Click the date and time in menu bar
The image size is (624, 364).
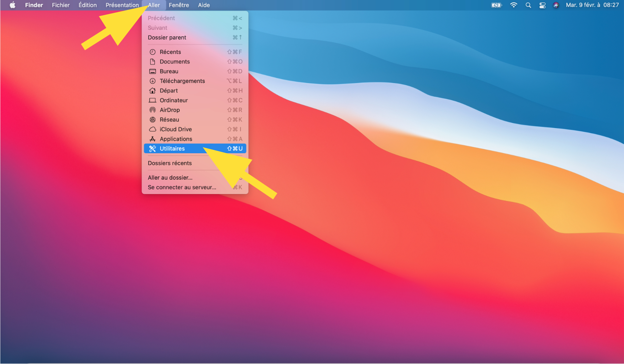click(592, 5)
